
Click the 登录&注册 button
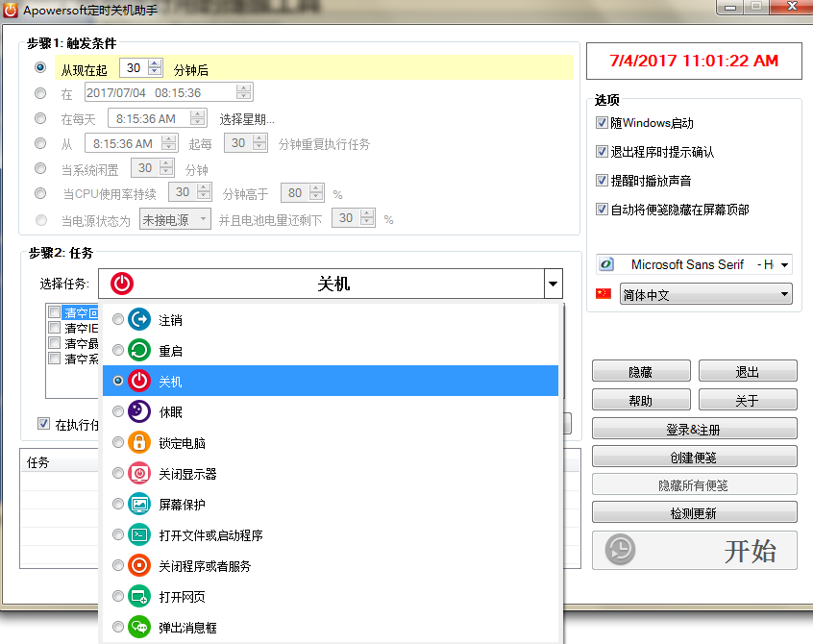[x=694, y=429]
